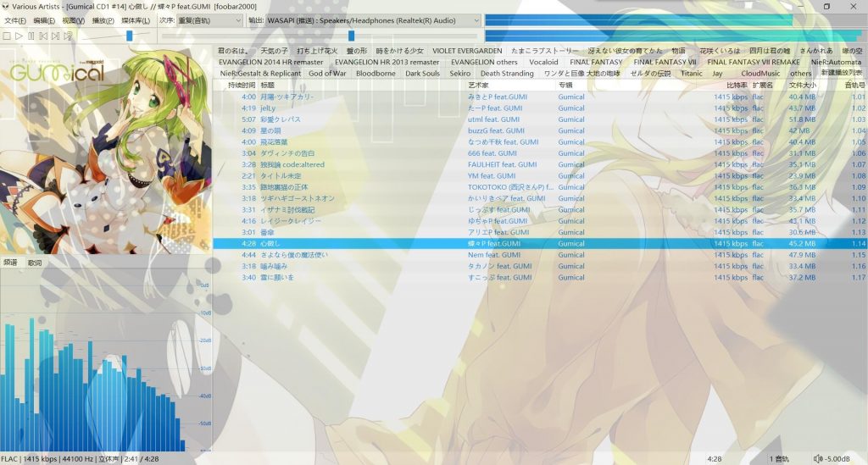The image size is (868, 465).
Task: Switch to the 频谱 spectrum tab
Action: tap(10, 263)
